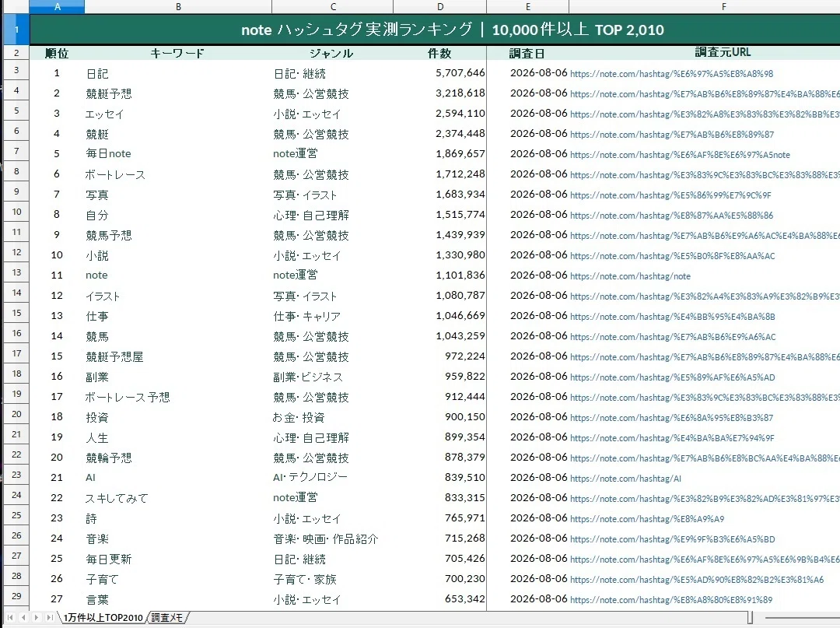Image resolution: width=840 pixels, height=628 pixels.
Task: Click the 調査日 header cell
Action: tap(527, 53)
